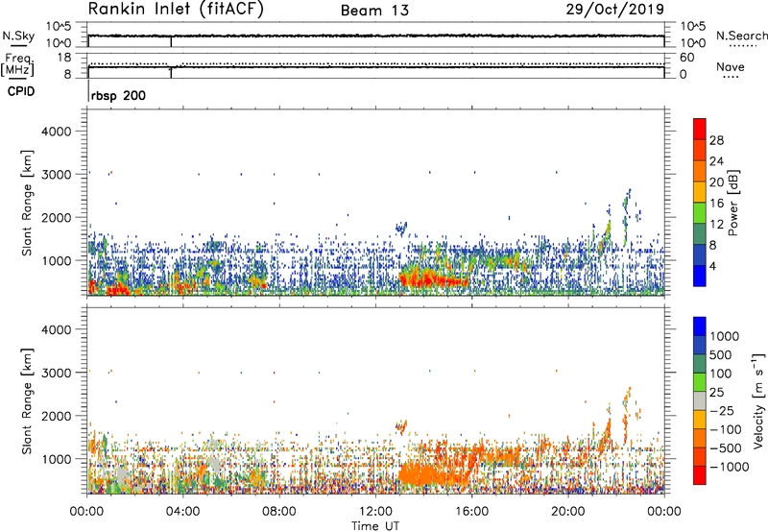The height and width of the screenshot is (532, 768).
Task: Click the "18" frequency axis tick
Action: tap(63, 58)
